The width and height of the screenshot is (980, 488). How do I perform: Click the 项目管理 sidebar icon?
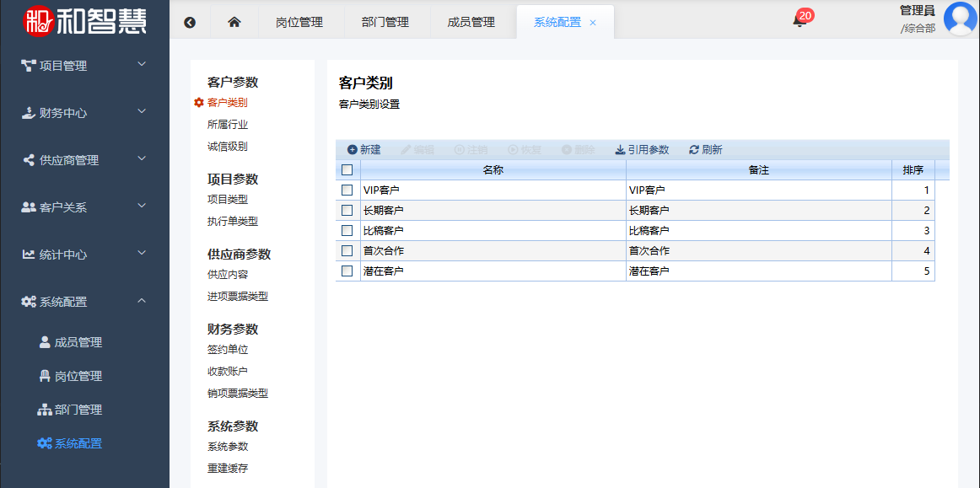tap(29, 66)
